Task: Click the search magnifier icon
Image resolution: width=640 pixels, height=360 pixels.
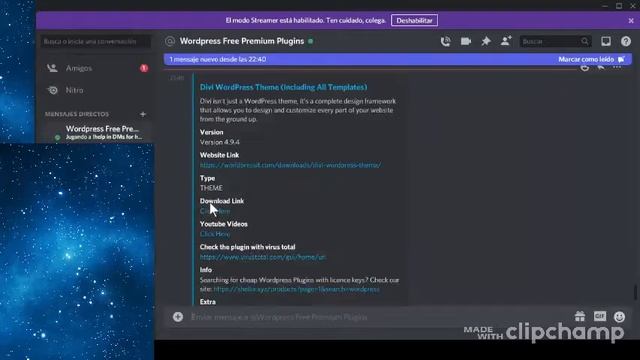Action: coord(585,41)
